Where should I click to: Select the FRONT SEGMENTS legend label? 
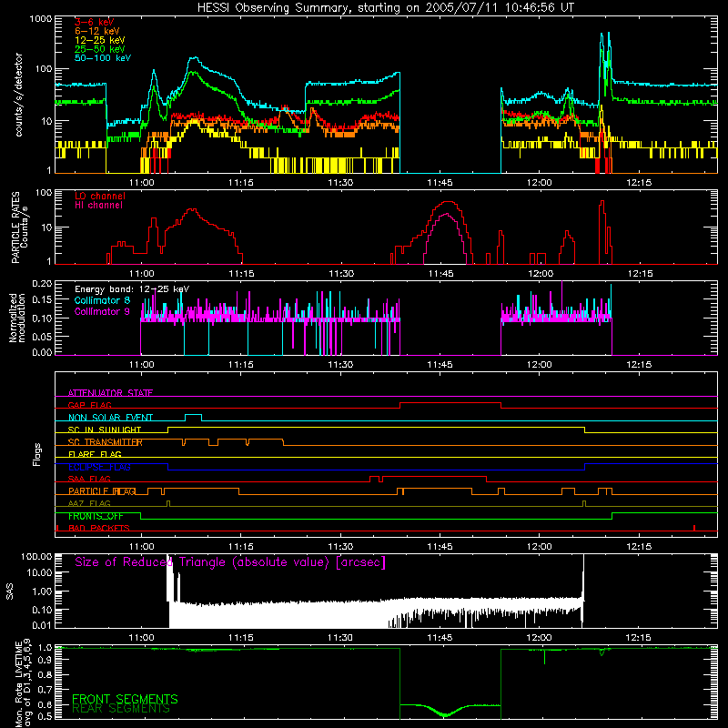coord(125,699)
